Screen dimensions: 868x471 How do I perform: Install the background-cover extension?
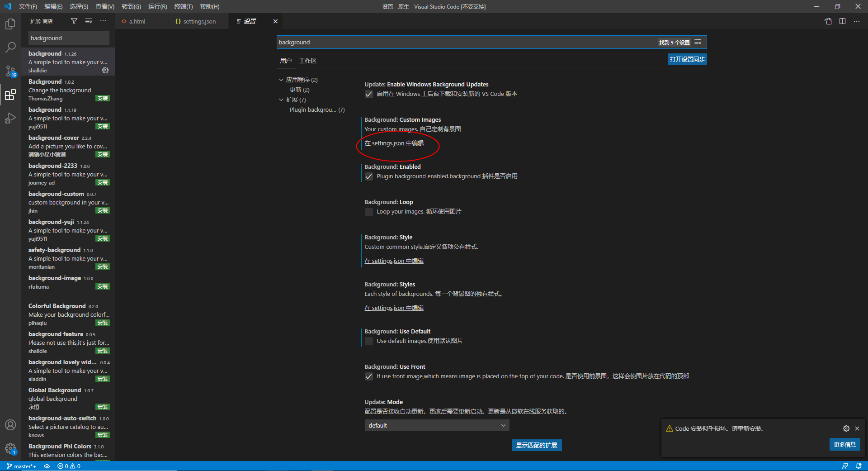[x=103, y=154]
